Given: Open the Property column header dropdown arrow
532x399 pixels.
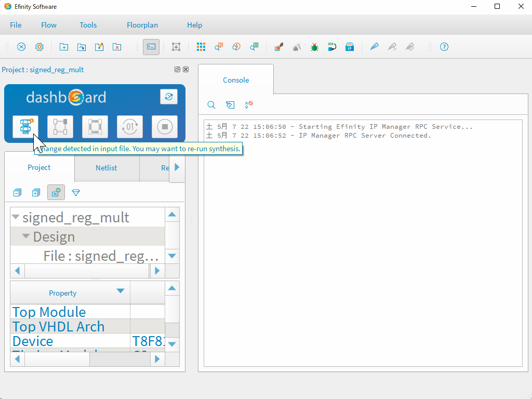Looking at the screenshot, I should pos(121,291).
